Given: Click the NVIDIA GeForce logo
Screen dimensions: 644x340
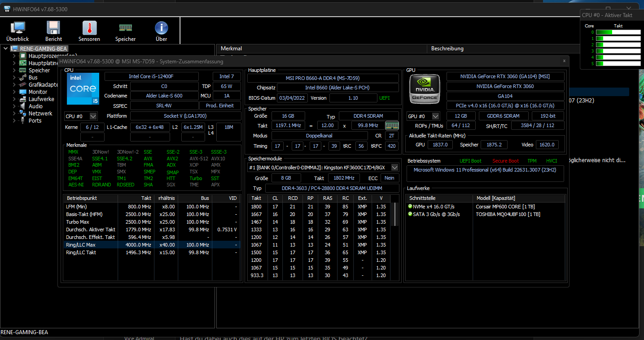Looking at the screenshot, I should point(424,89).
